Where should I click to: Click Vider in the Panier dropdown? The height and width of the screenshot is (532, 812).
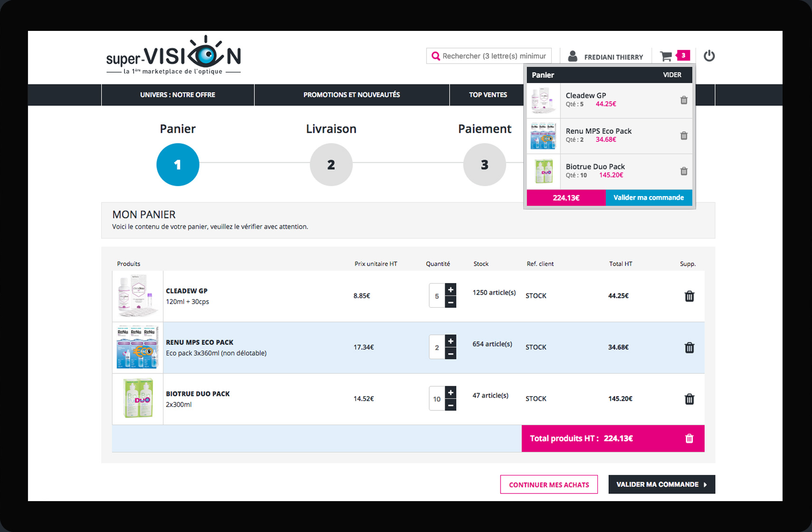[671, 75]
